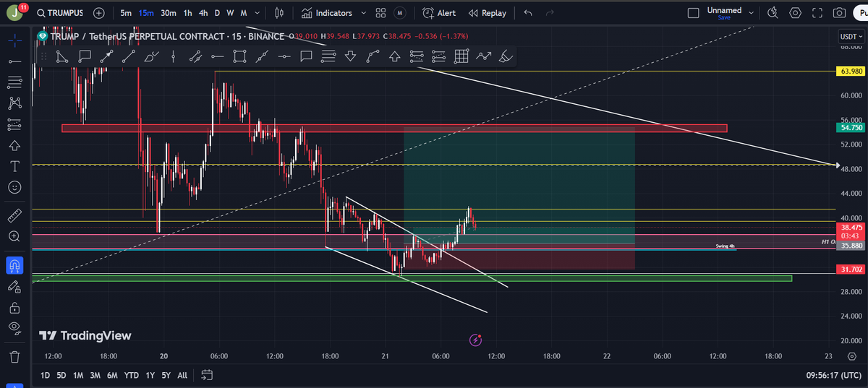
Task: Switch to 5m timeframe
Action: pos(126,13)
